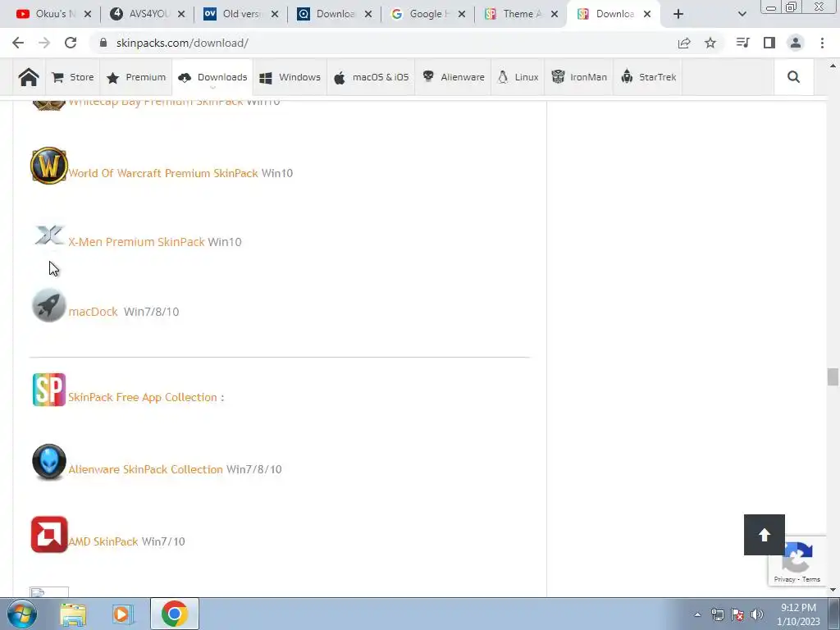This screenshot has width=840, height=630.
Task: Open the Alienware menu item
Action: [x=453, y=77]
